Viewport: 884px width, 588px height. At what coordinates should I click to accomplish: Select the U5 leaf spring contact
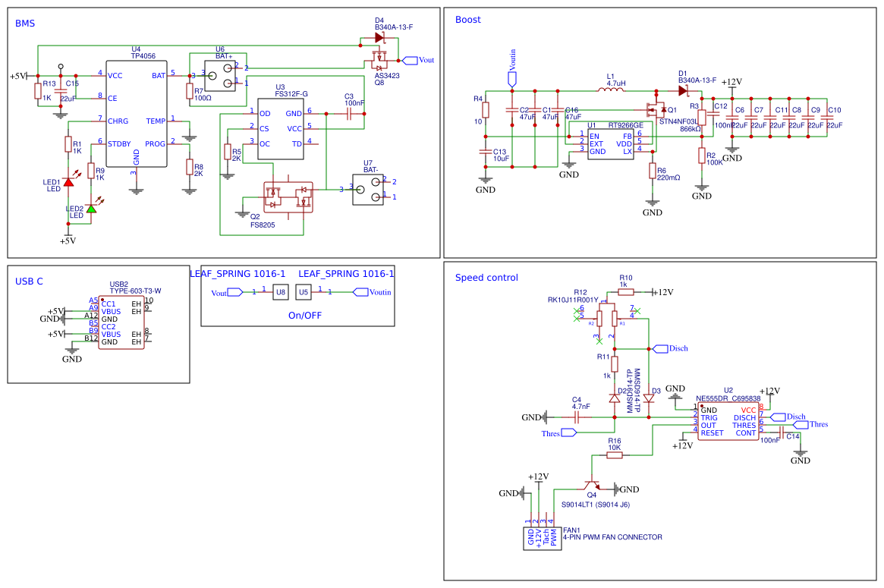point(304,291)
